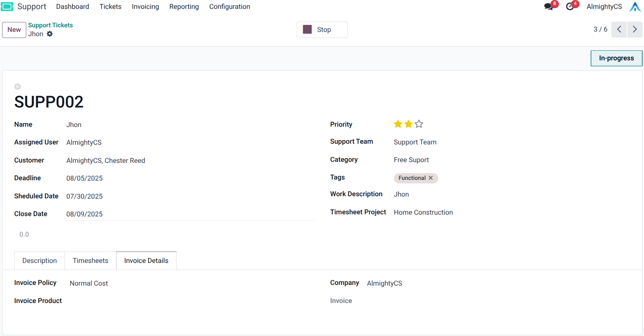Image resolution: width=644 pixels, height=336 pixels.
Task: Go to previous ticket record arrow
Action: (619, 29)
